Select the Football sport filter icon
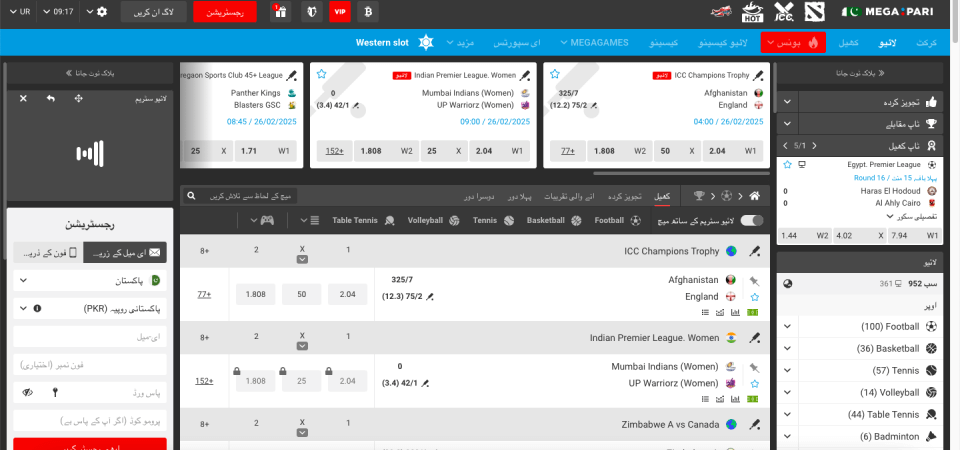 click(x=634, y=220)
